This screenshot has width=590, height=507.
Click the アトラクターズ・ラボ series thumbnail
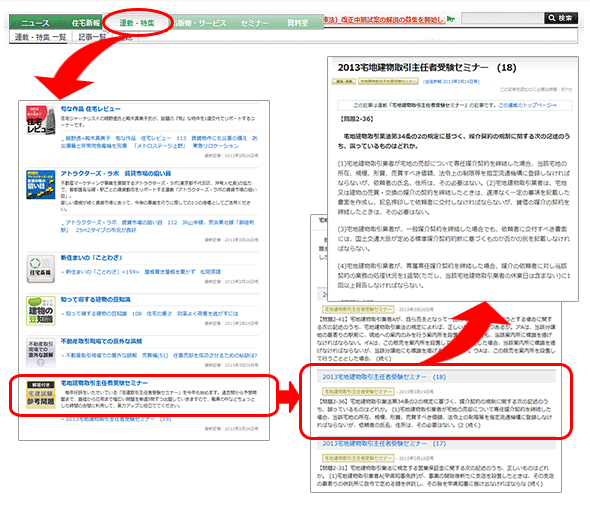tap(41, 184)
